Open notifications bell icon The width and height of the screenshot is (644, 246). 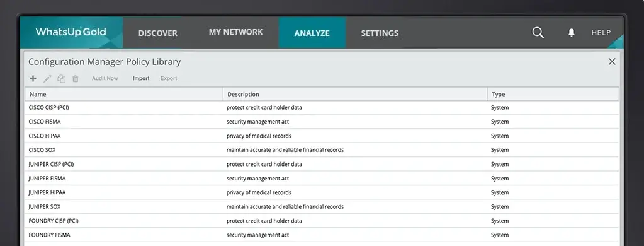click(x=572, y=33)
